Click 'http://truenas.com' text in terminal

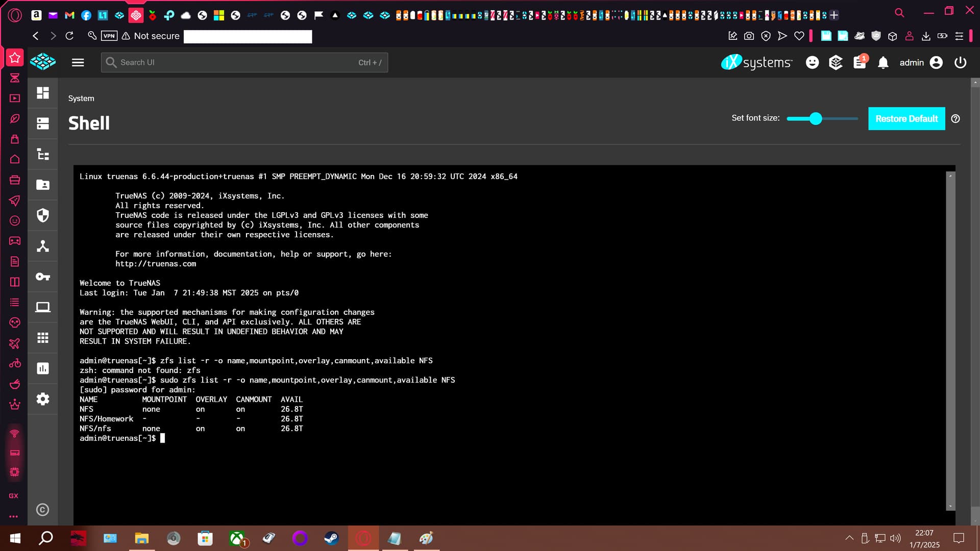click(x=156, y=264)
